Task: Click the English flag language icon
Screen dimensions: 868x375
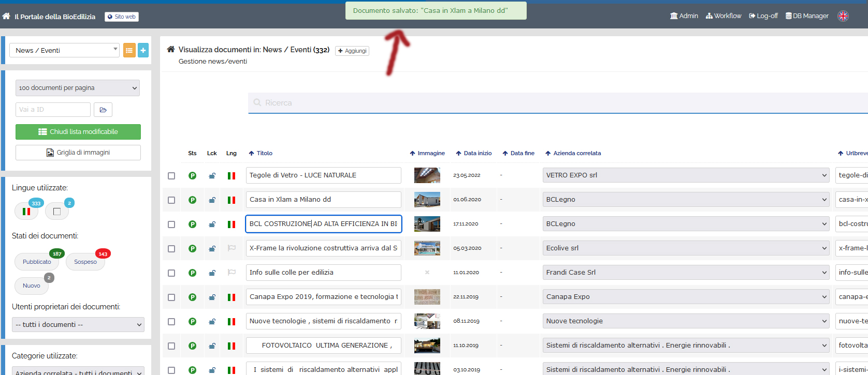Action: tap(843, 16)
